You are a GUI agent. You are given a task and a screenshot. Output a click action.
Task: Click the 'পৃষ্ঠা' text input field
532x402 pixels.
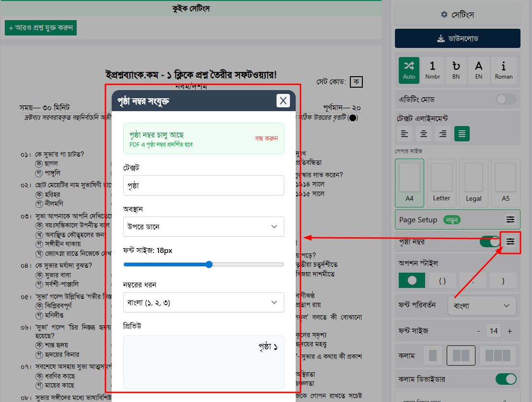coord(204,185)
